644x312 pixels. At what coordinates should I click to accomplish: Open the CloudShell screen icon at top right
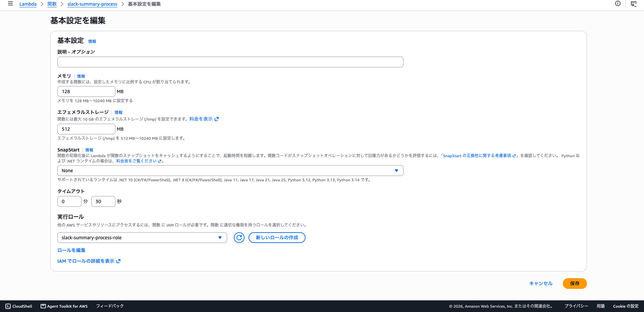pos(634,4)
